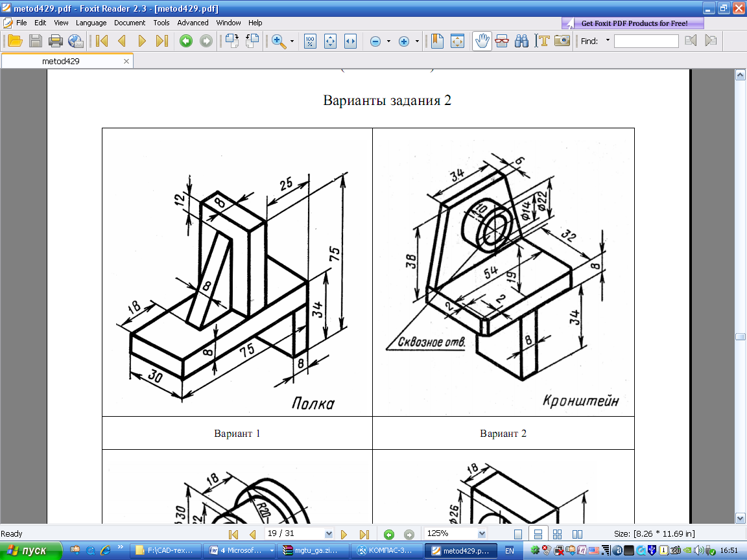The height and width of the screenshot is (560, 747).
Task: Click green Previous View arrow in toolbar
Action: pos(186,41)
